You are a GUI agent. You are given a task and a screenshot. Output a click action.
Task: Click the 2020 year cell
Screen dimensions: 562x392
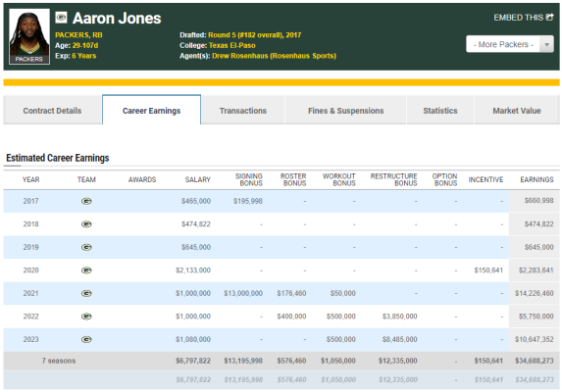pyautogui.click(x=30, y=270)
